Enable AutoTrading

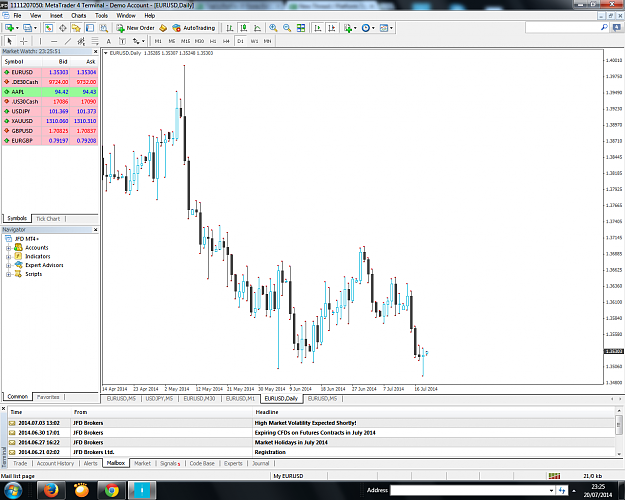[x=194, y=28]
